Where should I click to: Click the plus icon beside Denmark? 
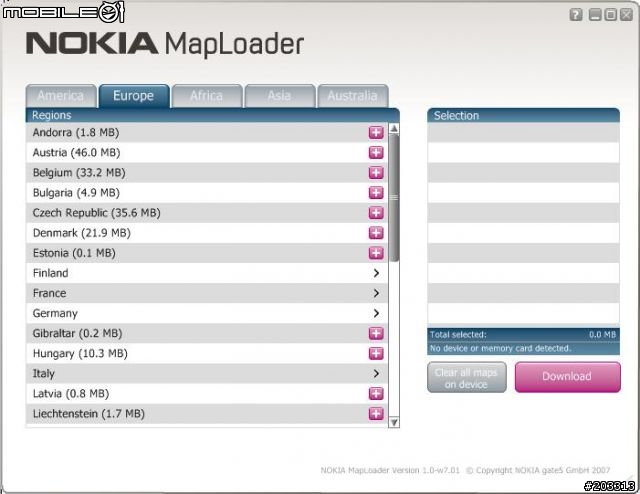pos(376,233)
